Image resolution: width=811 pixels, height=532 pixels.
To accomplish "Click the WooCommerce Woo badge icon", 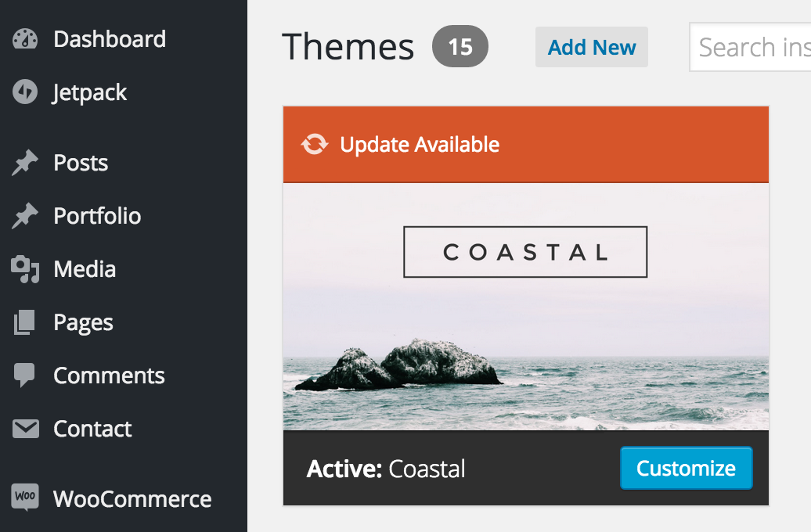I will point(25,498).
